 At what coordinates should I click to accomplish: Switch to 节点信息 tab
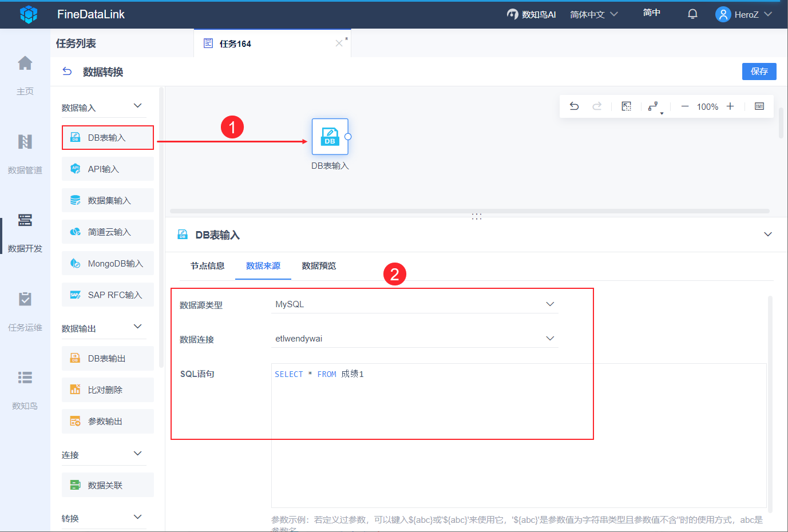pyautogui.click(x=207, y=266)
